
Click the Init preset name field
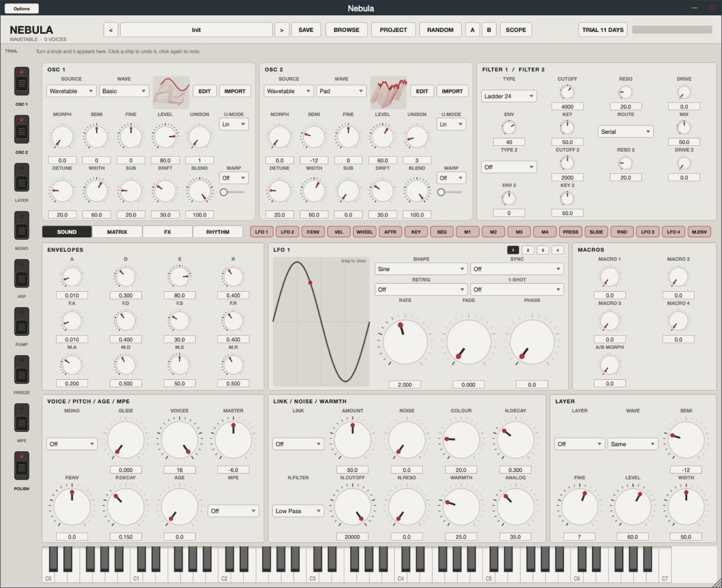tap(196, 30)
